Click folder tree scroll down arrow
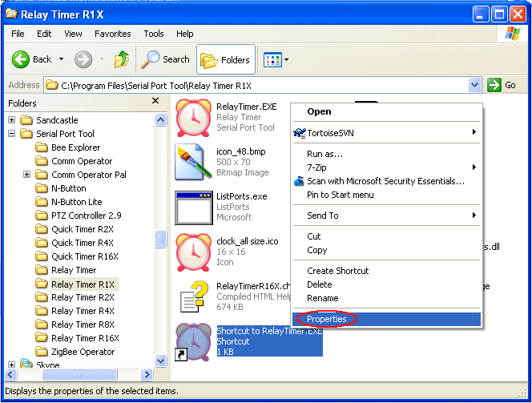 (x=160, y=361)
